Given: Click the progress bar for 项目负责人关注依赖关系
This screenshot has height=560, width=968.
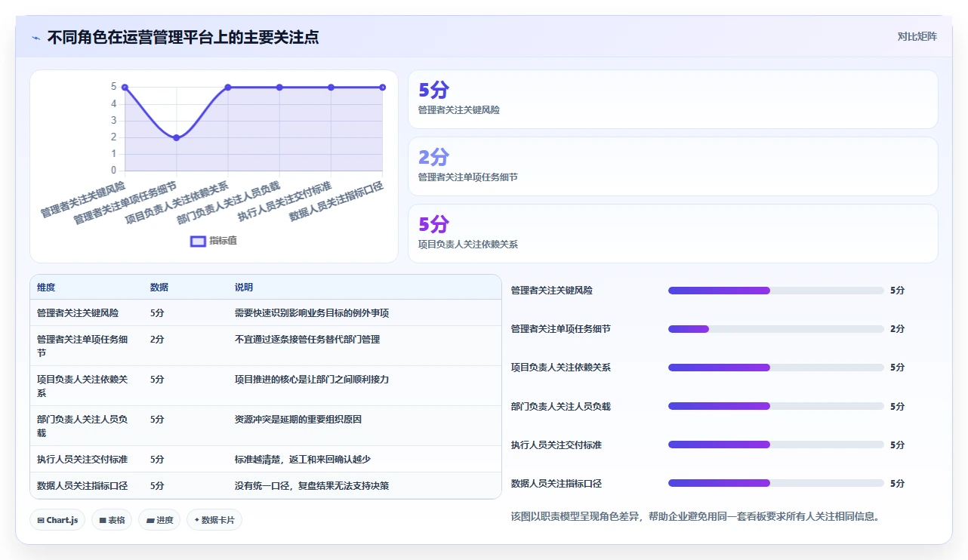Looking at the screenshot, I should (x=776, y=368).
